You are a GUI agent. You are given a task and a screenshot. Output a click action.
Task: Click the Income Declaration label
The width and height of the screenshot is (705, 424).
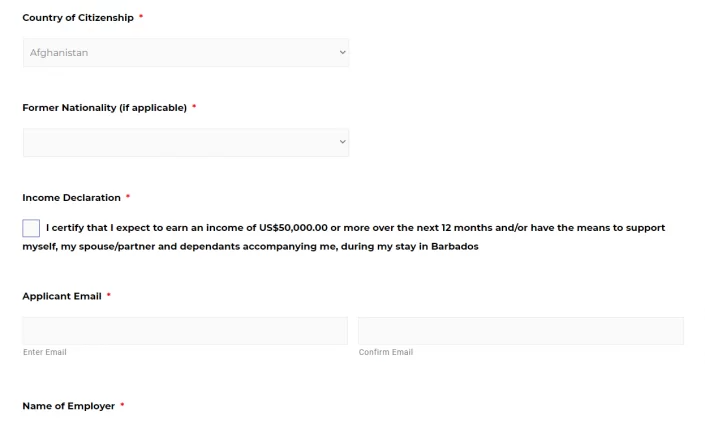pos(71,198)
